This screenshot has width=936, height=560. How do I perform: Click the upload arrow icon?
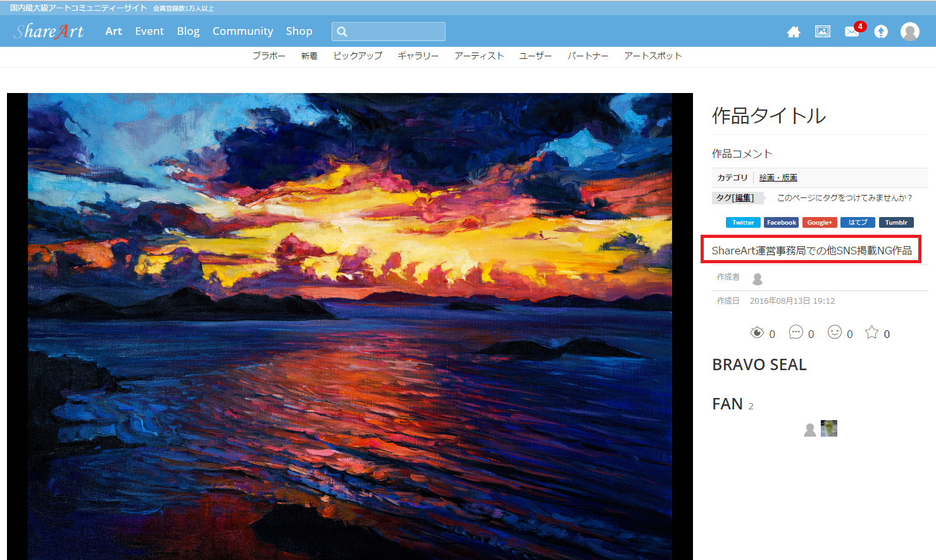coord(881,32)
